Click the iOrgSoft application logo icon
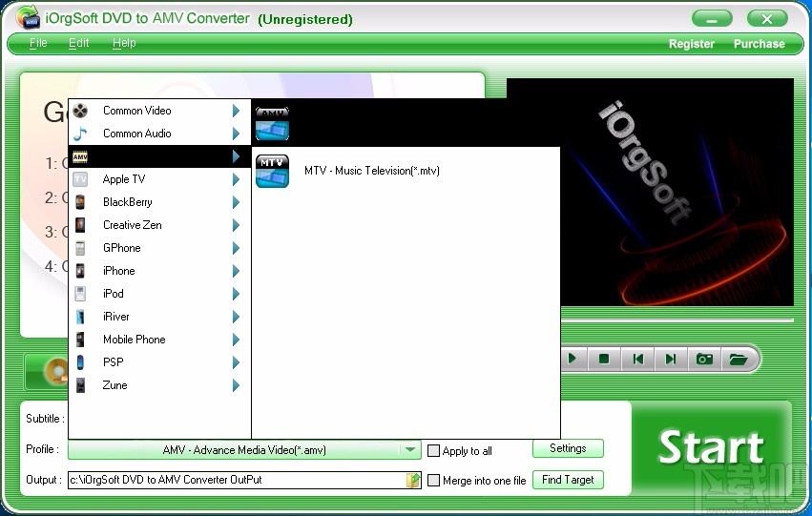This screenshot has height=516, width=812. tap(28, 17)
